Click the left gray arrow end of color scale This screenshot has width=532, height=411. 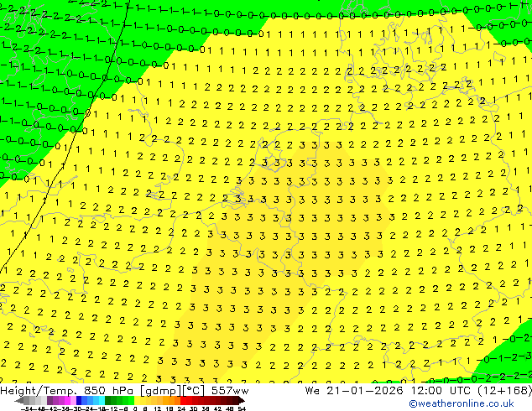click(x=19, y=400)
